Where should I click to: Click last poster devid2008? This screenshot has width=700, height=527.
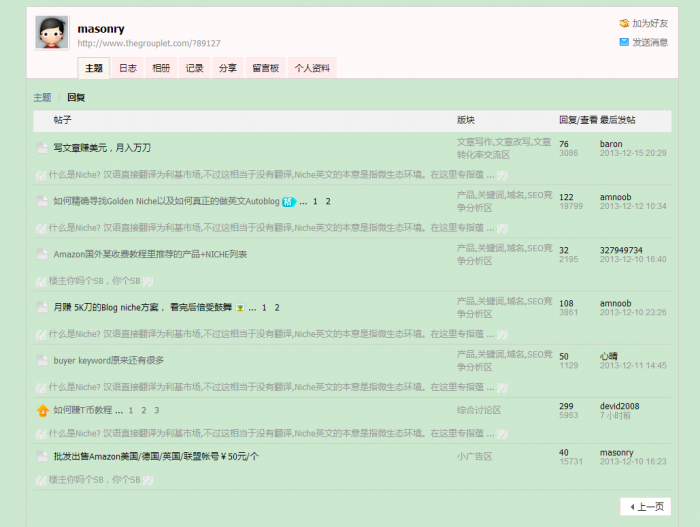(619, 406)
